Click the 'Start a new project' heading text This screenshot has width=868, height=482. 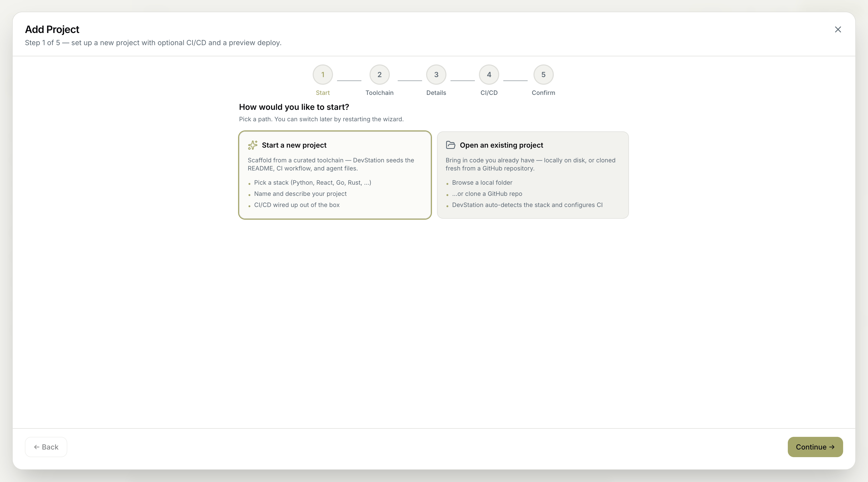pyautogui.click(x=294, y=145)
